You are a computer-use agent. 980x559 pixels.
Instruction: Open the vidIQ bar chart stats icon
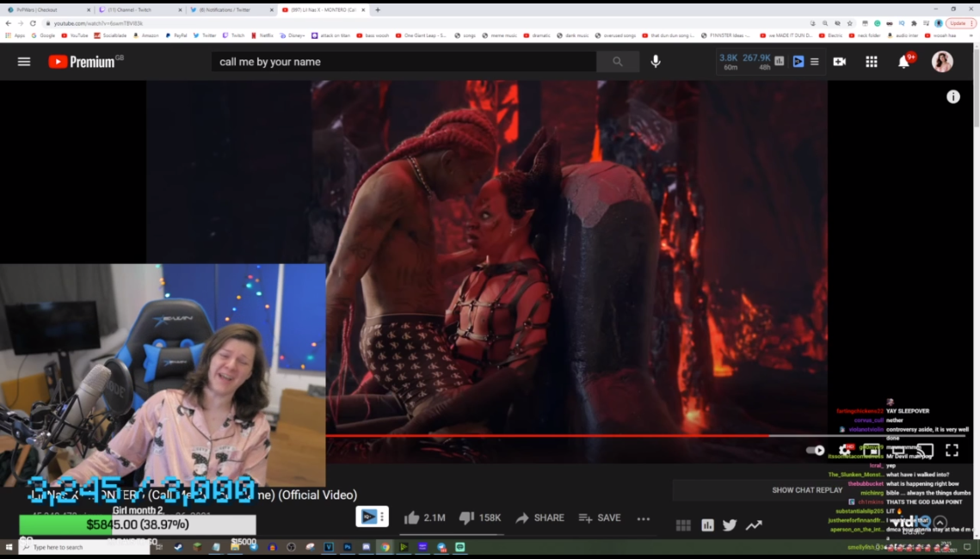point(707,525)
